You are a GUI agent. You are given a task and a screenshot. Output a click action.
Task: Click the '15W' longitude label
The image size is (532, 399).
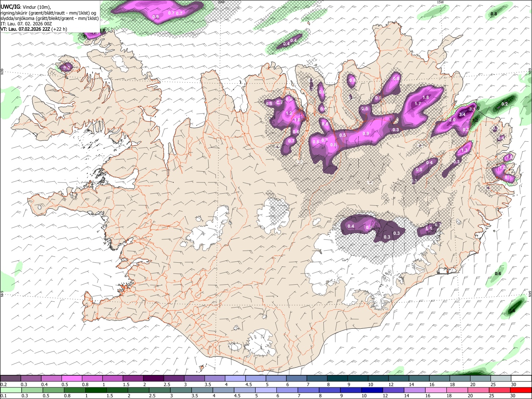[x=441, y=2]
